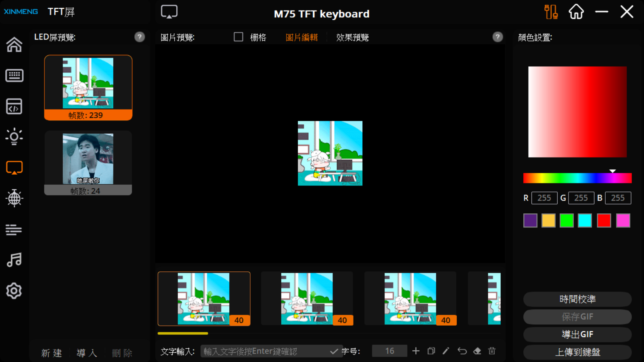Open the lighting settings bulb icon
The width and height of the screenshot is (644, 362).
pos(14,137)
